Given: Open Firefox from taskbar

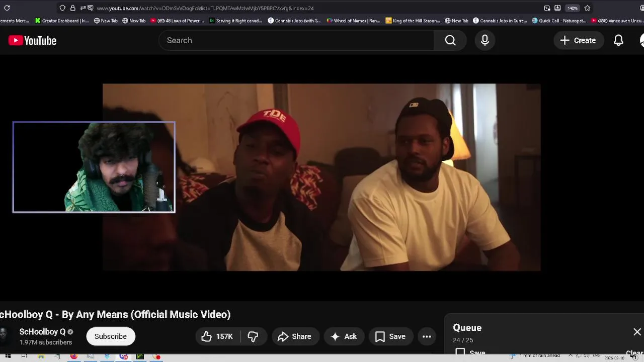Looking at the screenshot, I should (74, 357).
